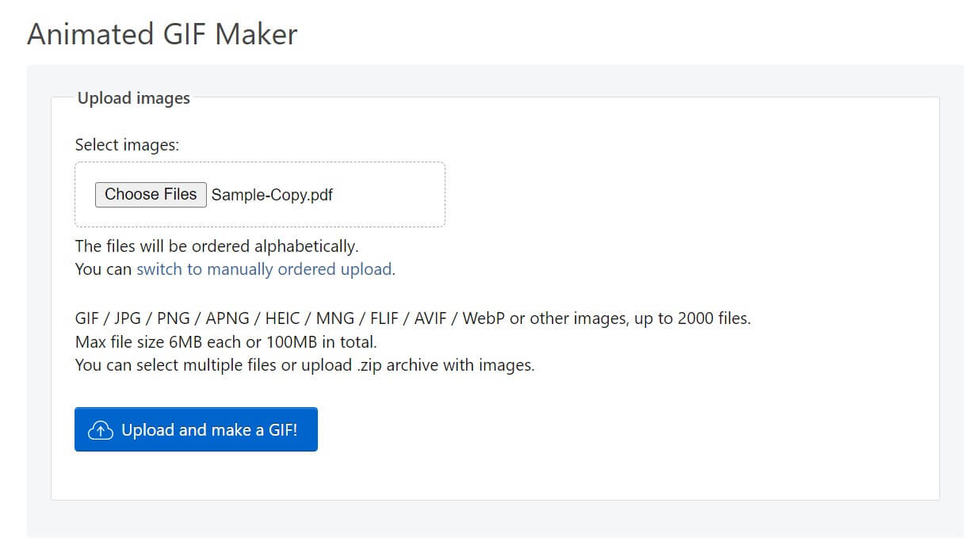Click the supported formats line starting with GIF / JPG
This screenshot has height=560, width=971.
point(412,318)
